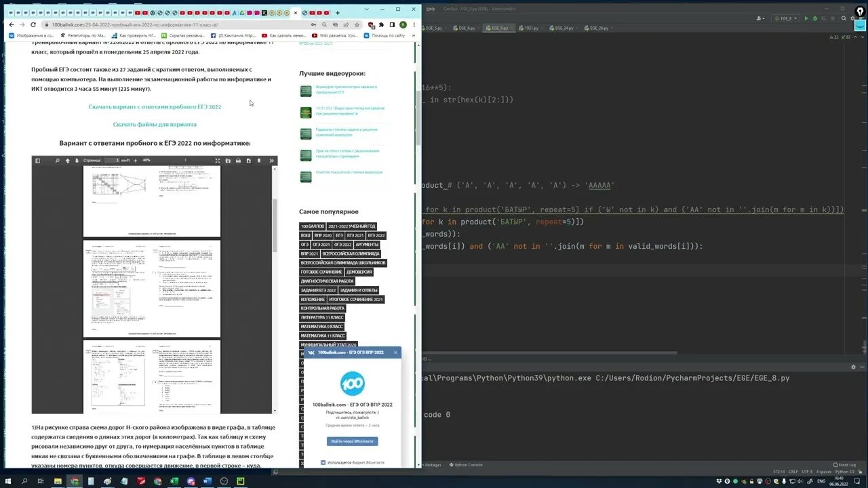Open bookmark 'Изображения в со...'

tap(32, 35)
